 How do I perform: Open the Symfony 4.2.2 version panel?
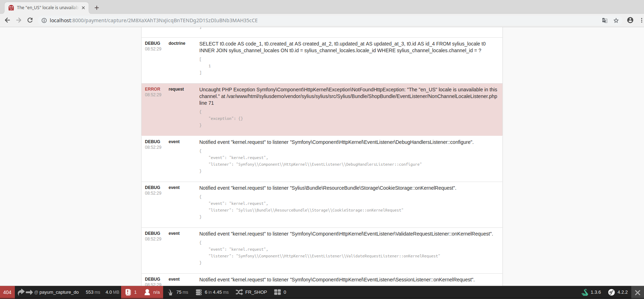pos(618,292)
